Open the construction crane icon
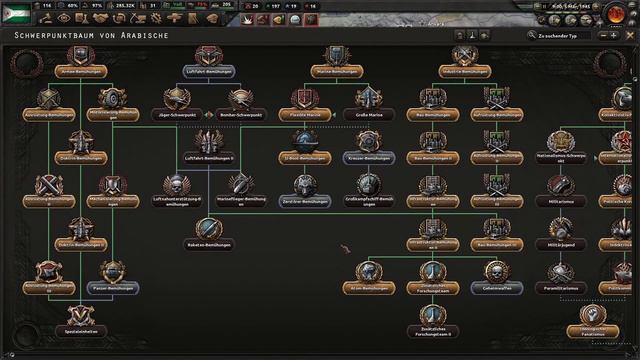The height and width of the screenshot is (360, 640). point(138,18)
